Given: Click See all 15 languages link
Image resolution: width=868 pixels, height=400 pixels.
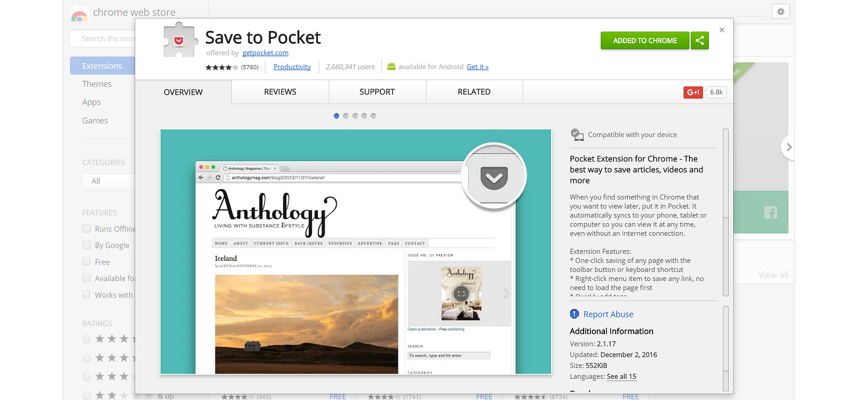Looking at the screenshot, I should (x=621, y=376).
